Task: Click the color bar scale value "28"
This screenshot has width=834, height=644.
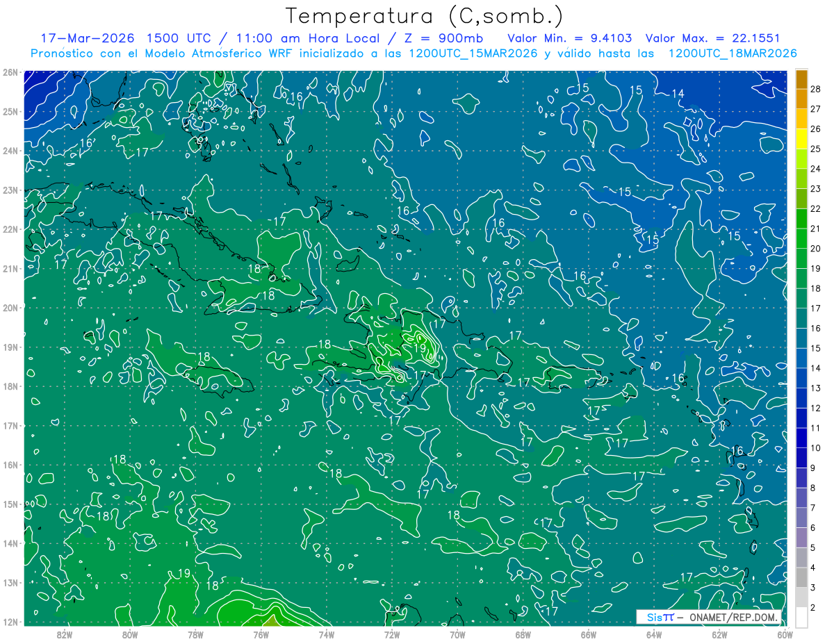Action: click(x=815, y=89)
